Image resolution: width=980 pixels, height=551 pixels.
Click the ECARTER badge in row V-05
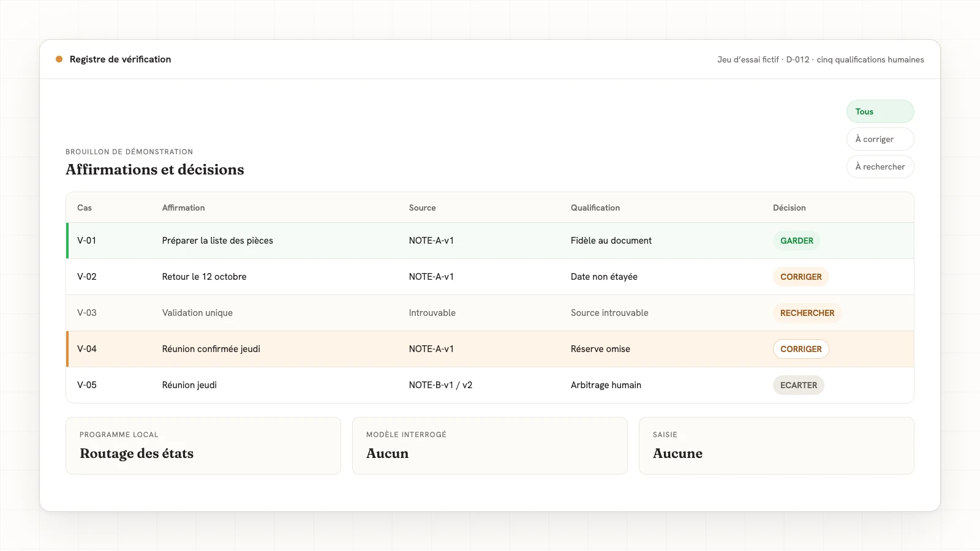(x=799, y=385)
